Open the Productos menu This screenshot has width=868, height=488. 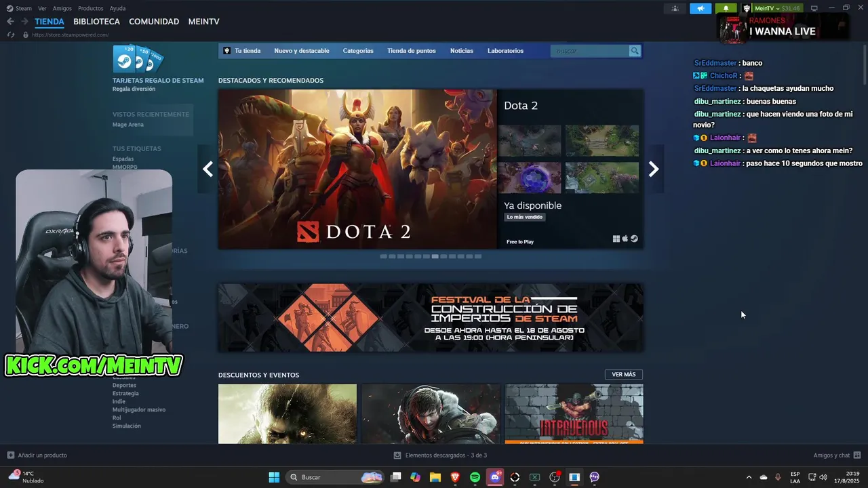click(x=91, y=8)
